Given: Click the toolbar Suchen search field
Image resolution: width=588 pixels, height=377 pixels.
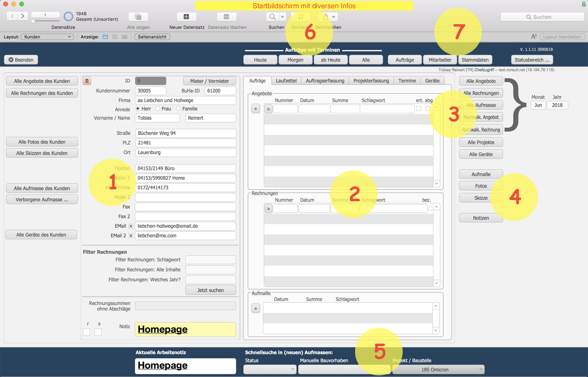Looking at the screenshot, I should [x=542, y=17].
